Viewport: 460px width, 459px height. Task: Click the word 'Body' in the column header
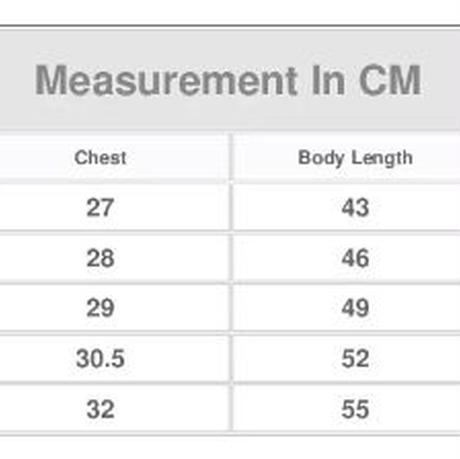click(321, 158)
